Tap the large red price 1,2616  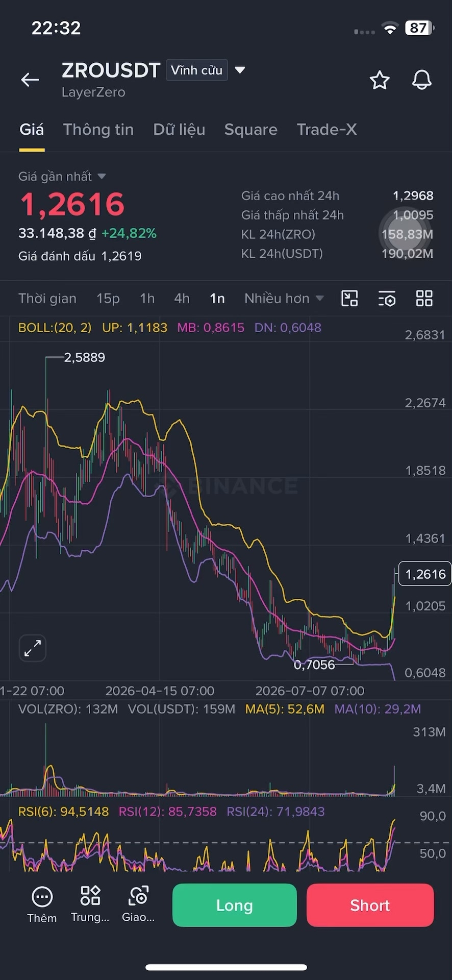click(72, 204)
